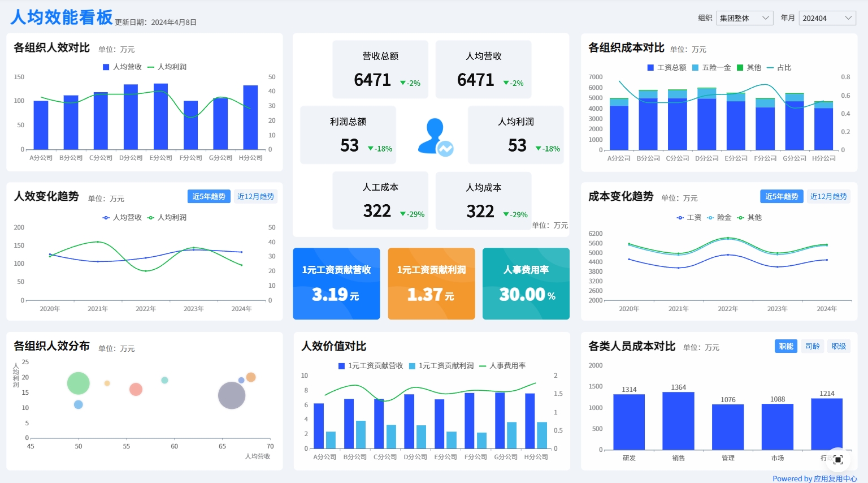Click the 营收总额 6471 card
The height and width of the screenshot is (483, 868).
coord(380,70)
